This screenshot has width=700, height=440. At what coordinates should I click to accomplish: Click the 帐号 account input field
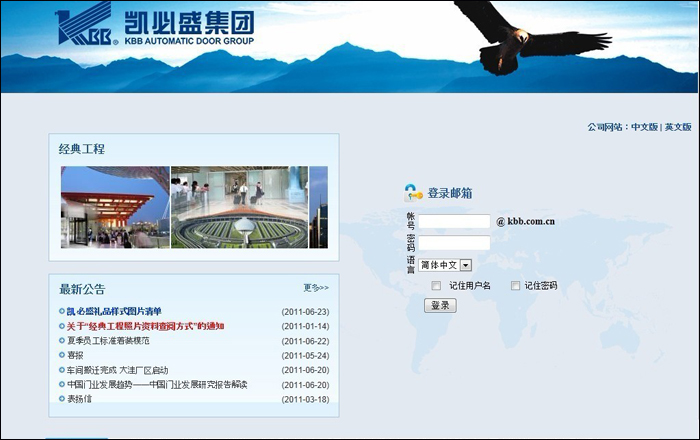point(454,221)
